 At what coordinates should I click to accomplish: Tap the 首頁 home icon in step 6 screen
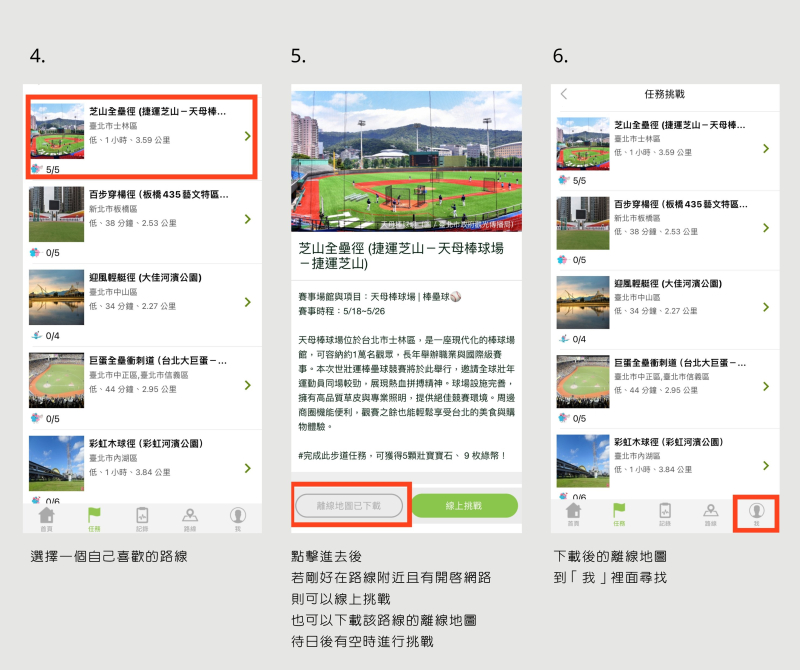(x=573, y=513)
